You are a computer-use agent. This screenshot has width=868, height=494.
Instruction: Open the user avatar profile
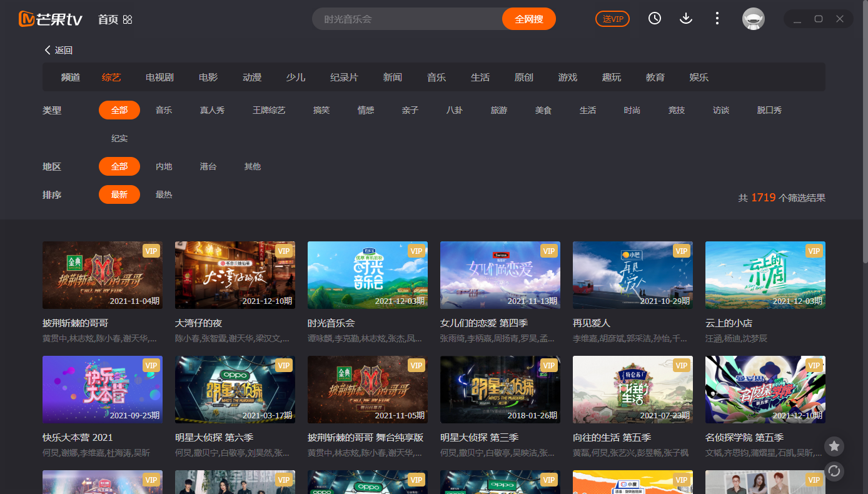pyautogui.click(x=754, y=19)
